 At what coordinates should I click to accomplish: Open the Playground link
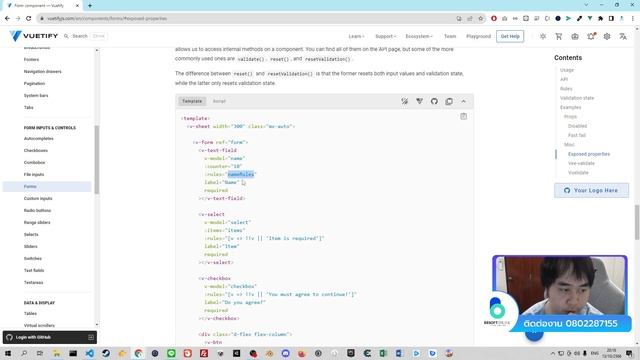pyautogui.click(x=478, y=36)
